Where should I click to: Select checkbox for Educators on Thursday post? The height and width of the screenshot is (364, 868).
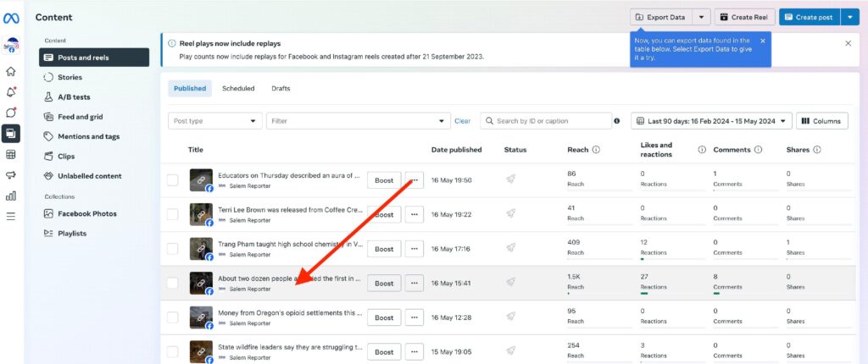tap(173, 180)
